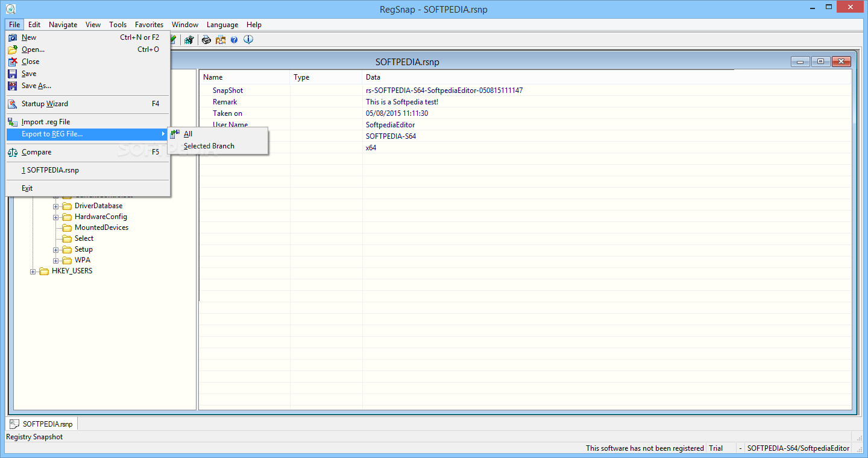868x458 pixels.
Task: Select the DriverDatabase tree label
Action: pos(98,206)
